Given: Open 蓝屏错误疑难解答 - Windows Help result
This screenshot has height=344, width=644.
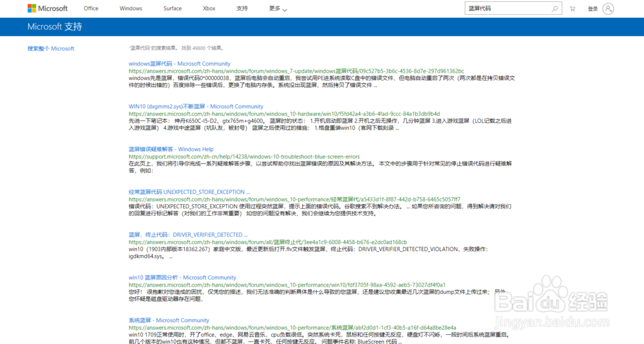Looking at the screenshot, I should 171,149.
